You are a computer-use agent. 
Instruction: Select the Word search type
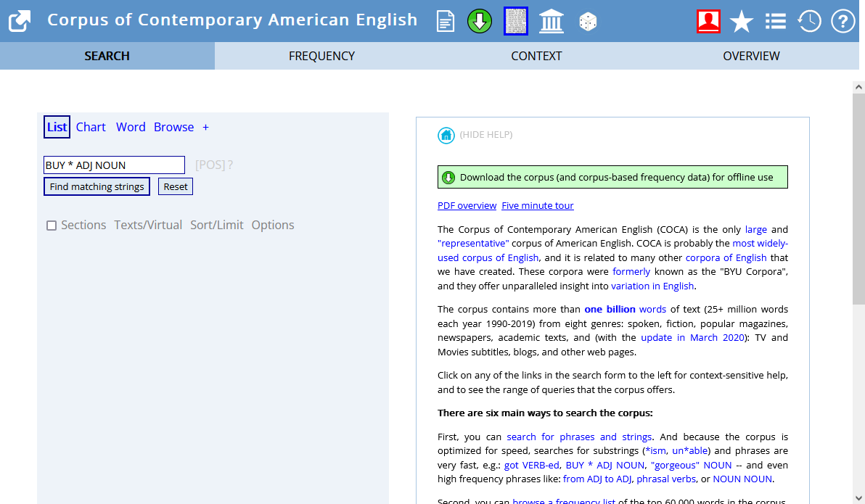click(131, 127)
